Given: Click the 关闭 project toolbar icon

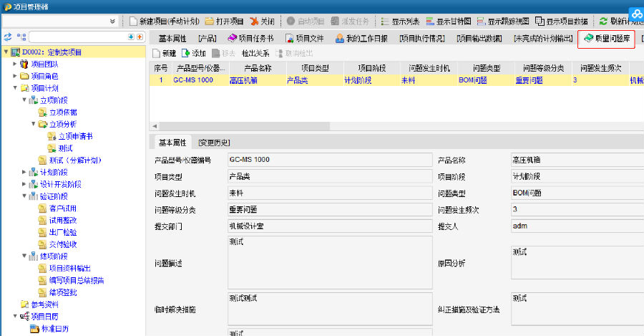Looking at the screenshot, I should (261, 21).
